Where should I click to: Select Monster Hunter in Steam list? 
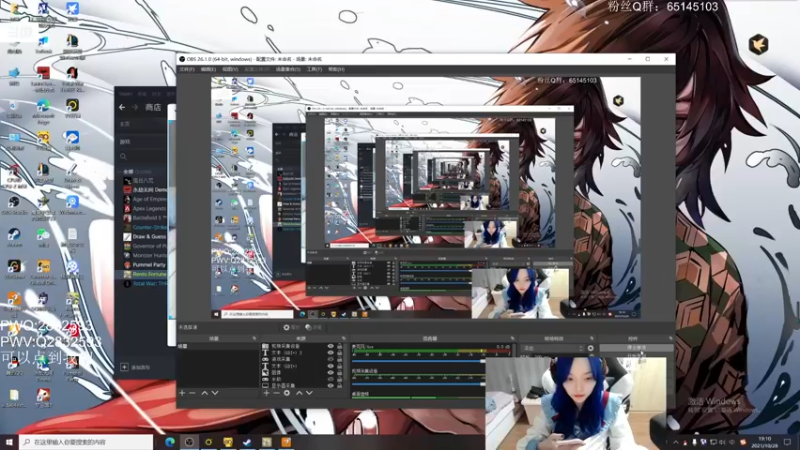click(x=144, y=255)
